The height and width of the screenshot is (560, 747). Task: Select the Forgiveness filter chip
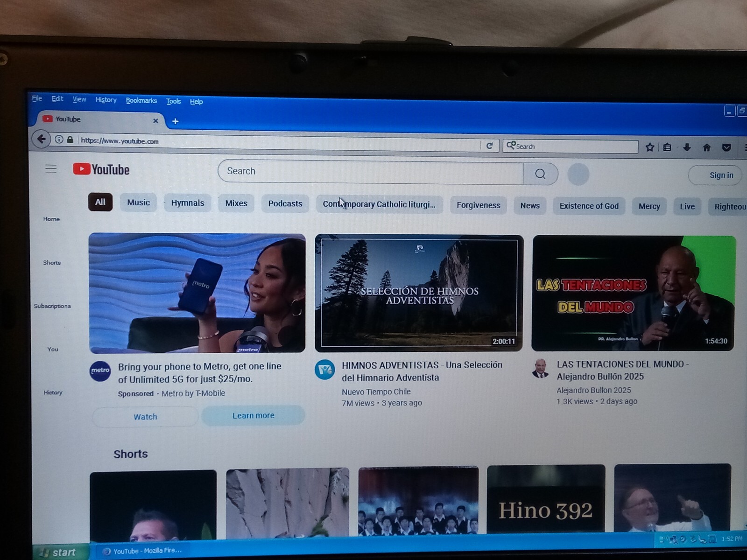[478, 205]
